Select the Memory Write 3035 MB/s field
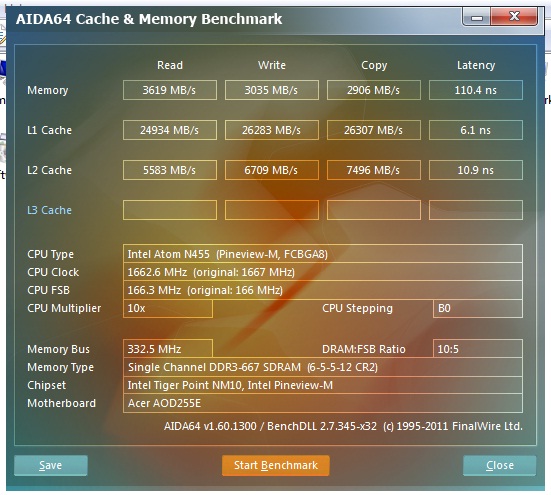The width and height of the screenshot is (551, 495). tap(272, 90)
